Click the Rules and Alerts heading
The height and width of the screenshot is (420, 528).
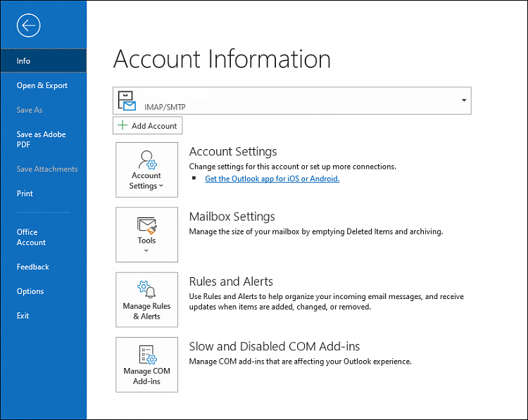(231, 281)
